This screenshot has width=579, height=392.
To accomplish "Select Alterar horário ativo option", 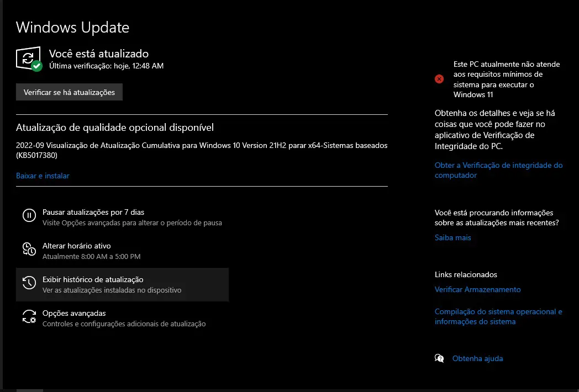I will click(122, 251).
